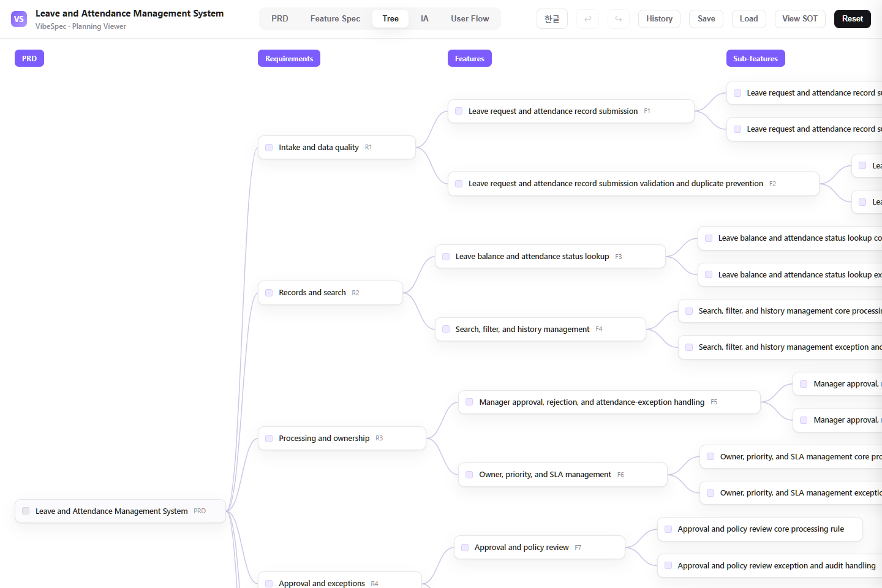This screenshot has height=588, width=882.
Task: Check the Intake and data quality checkbox
Action: 269,148
